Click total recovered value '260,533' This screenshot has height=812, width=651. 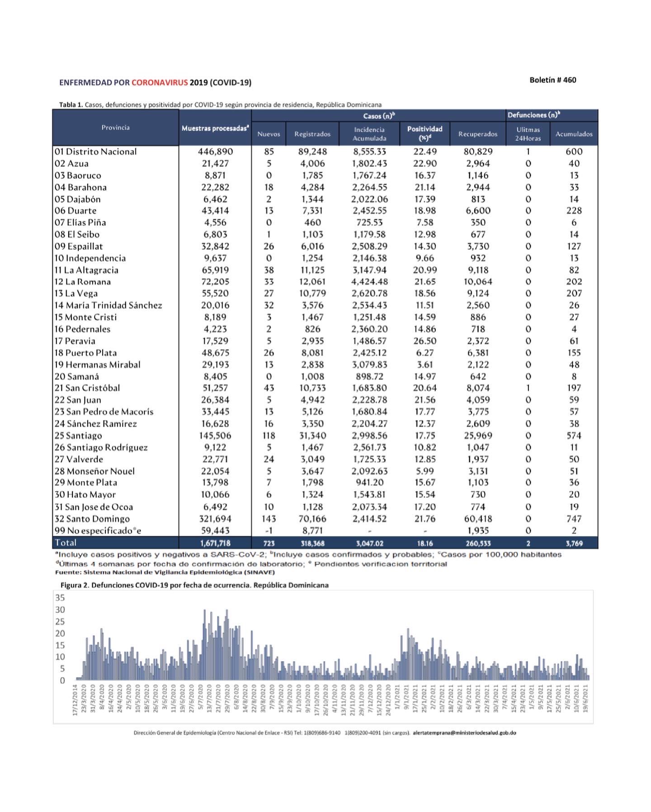[x=478, y=543]
